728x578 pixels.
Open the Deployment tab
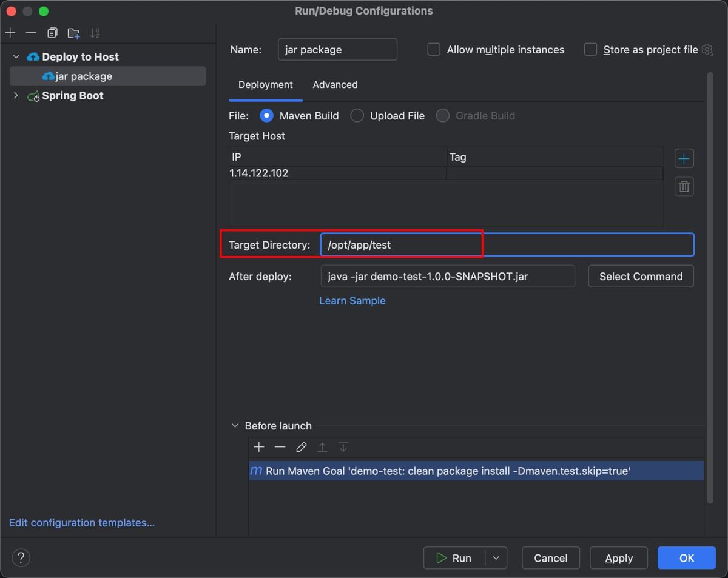(265, 85)
